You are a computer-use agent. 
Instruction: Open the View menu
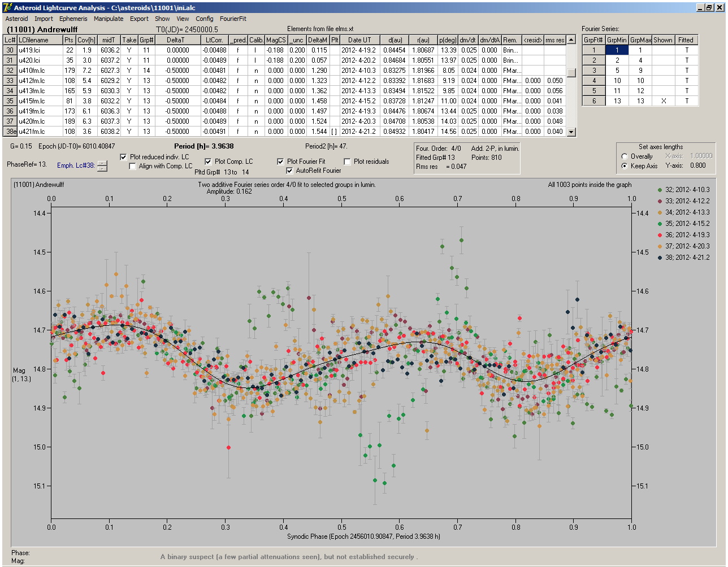(183, 19)
